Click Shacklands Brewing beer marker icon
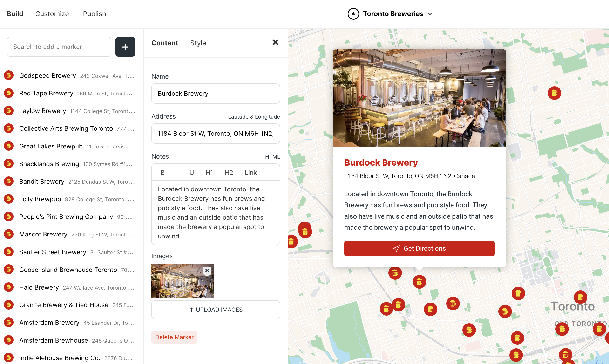The image size is (609, 364). tap(9, 164)
